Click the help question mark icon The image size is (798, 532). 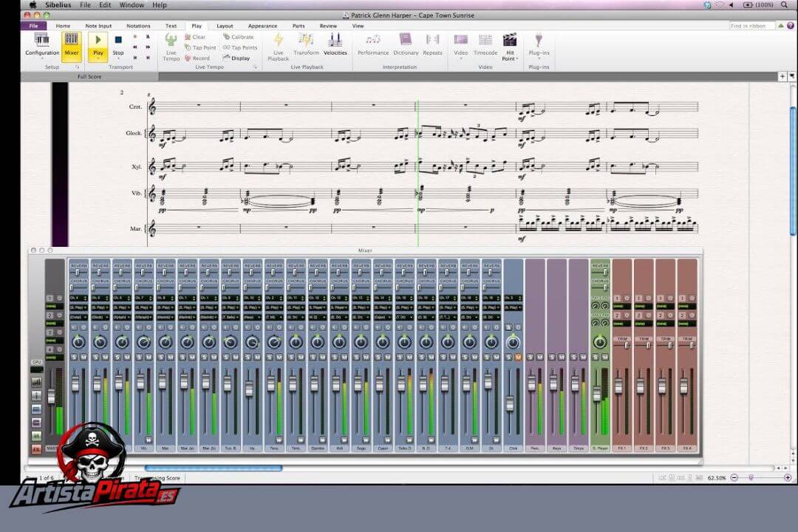point(791,25)
